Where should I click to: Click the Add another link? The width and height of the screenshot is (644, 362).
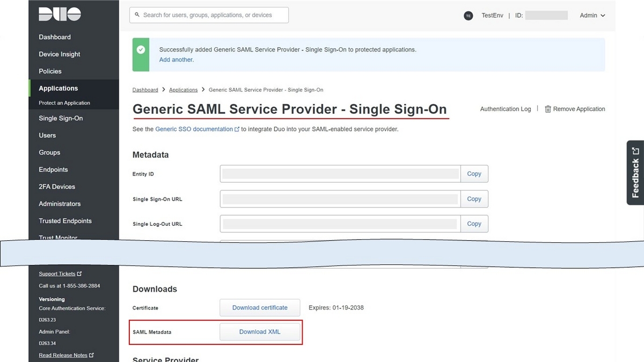coord(177,60)
